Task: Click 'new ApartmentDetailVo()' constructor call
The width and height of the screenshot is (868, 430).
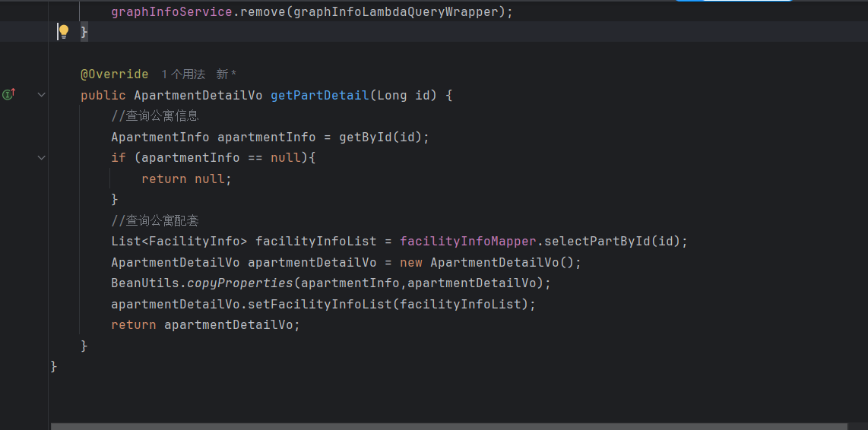Action: pos(487,262)
